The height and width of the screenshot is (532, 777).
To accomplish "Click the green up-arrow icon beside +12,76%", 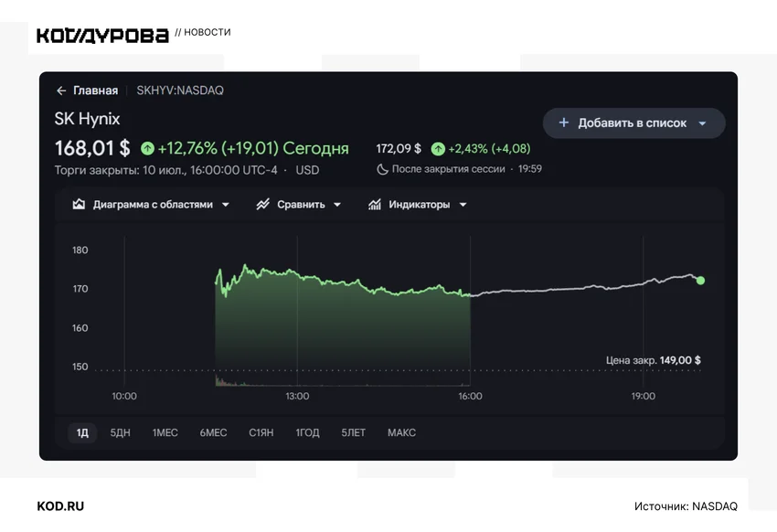I will 147,148.
